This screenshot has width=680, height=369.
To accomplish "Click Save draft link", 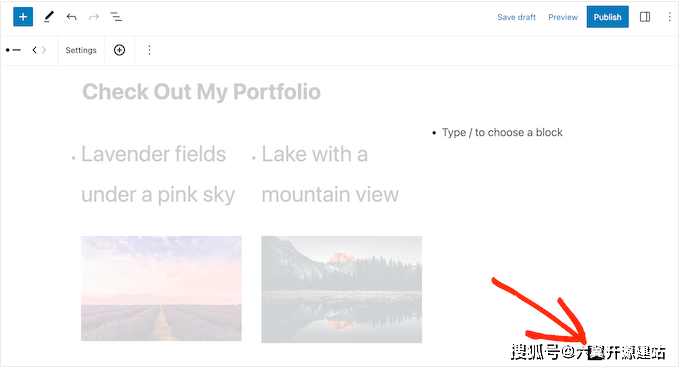I will pos(517,17).
